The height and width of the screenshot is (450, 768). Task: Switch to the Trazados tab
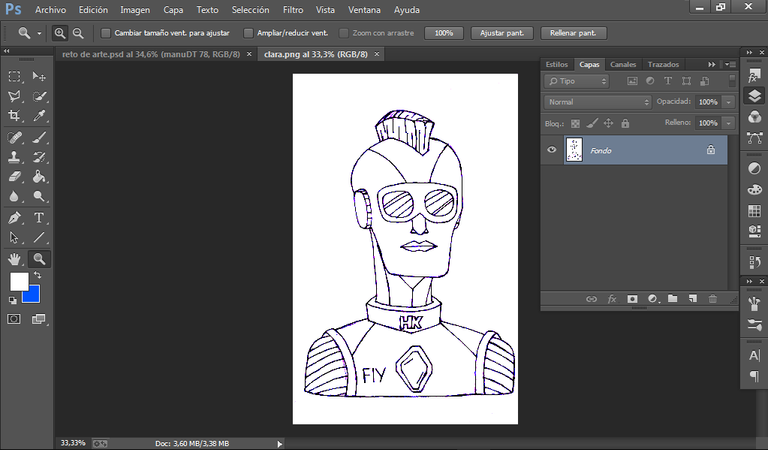click(x=663, y=64)
